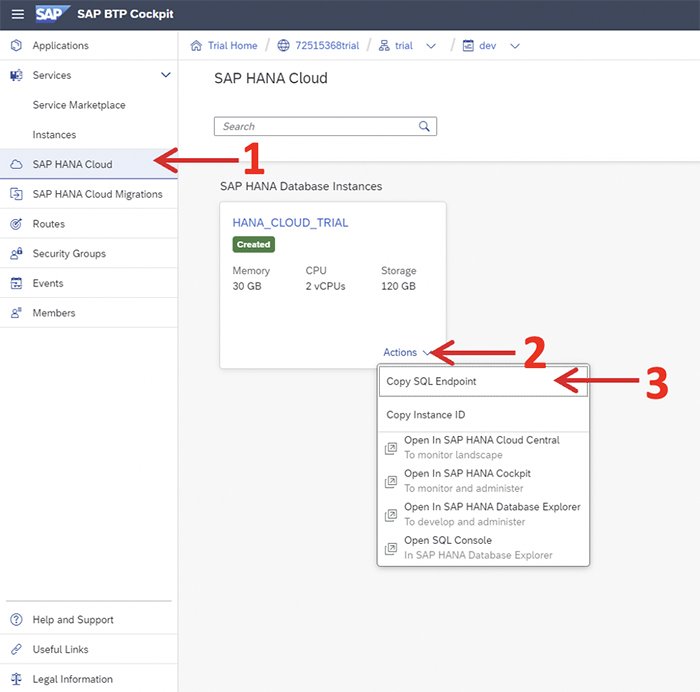Click the search magnifier icon
Viewport: 700px width, 692px height.
pos(424,126)
